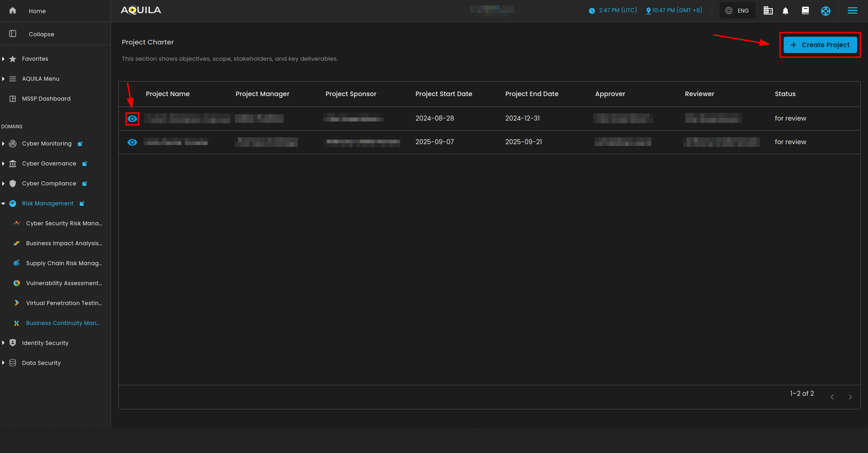The height and width of the screenshot is (453, 868).
Task: Open the hamburger menu at top right
Action: pyautogui.click(x=852, y=11)
